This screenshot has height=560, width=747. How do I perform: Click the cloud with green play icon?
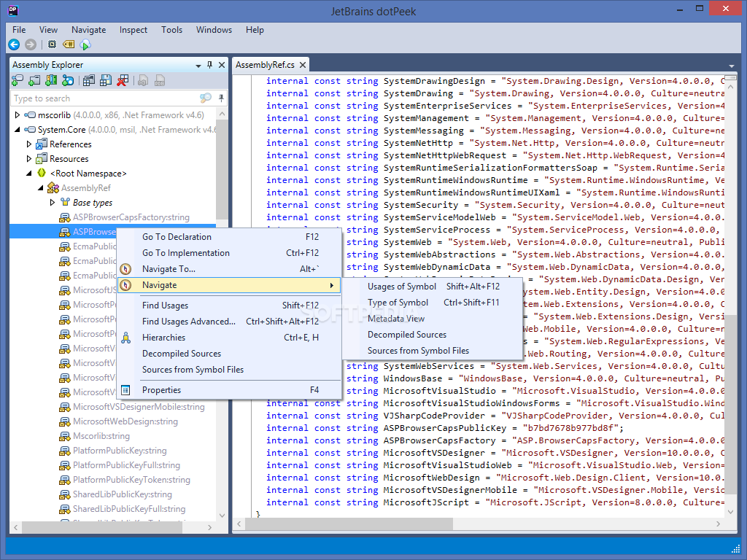[x=85, y=44]
